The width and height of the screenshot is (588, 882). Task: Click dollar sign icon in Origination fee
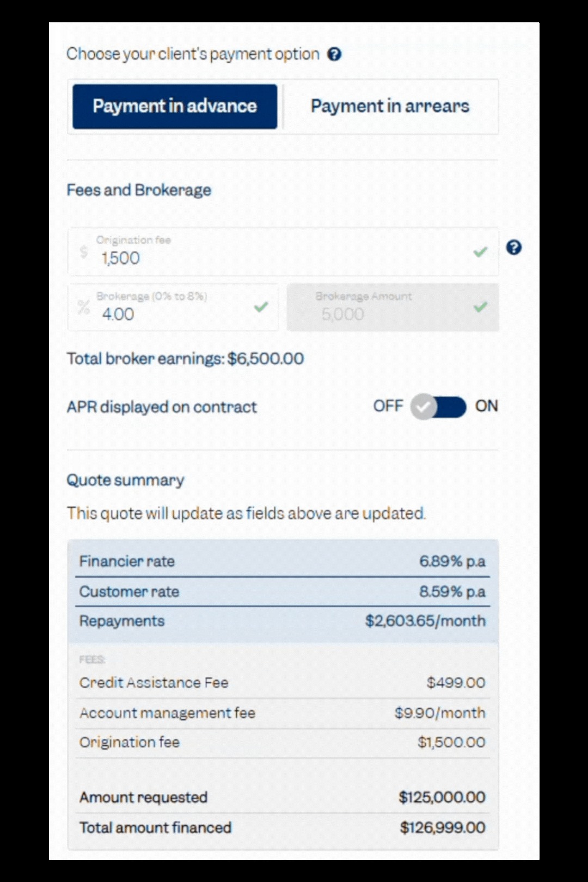83,252
